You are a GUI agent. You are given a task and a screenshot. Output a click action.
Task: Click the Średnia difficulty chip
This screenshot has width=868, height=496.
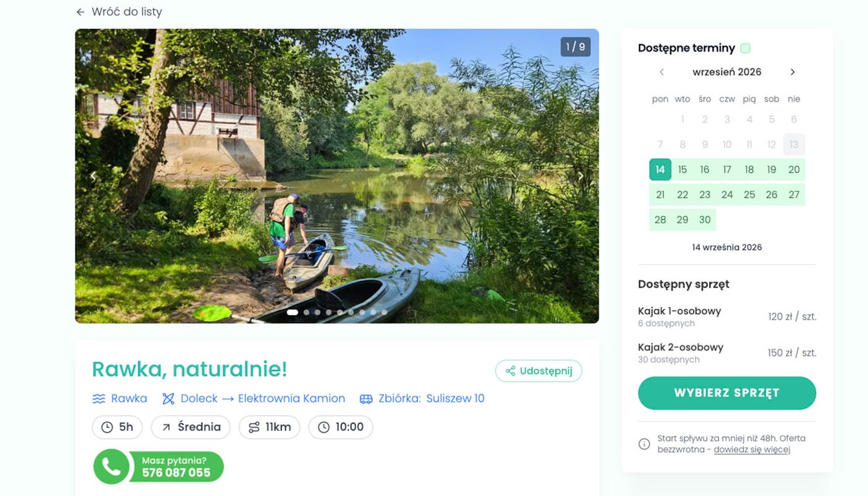191,427
